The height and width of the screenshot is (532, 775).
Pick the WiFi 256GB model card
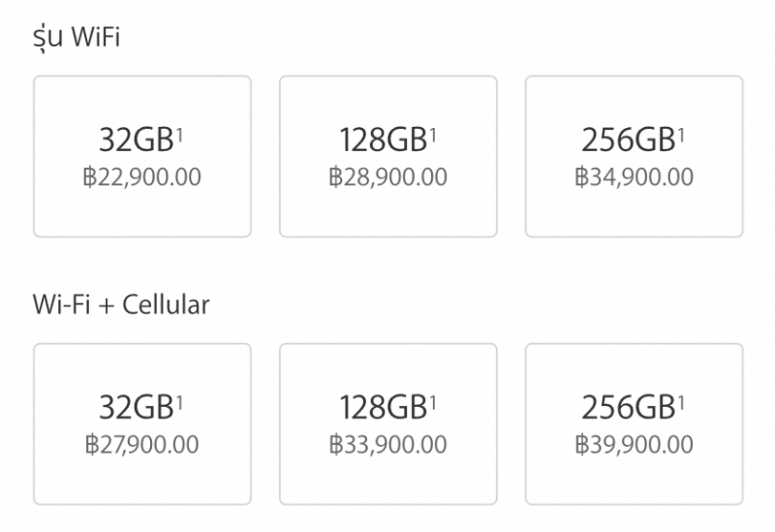(x=635, y=156)
